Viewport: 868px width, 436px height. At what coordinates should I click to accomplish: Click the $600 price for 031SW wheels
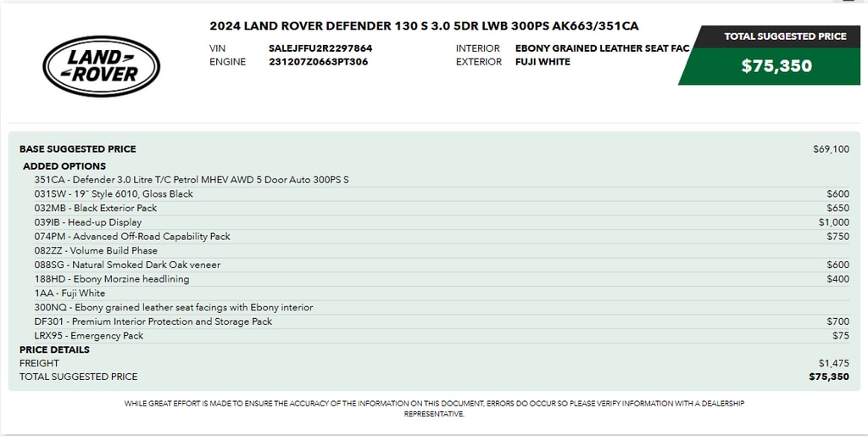837,194
